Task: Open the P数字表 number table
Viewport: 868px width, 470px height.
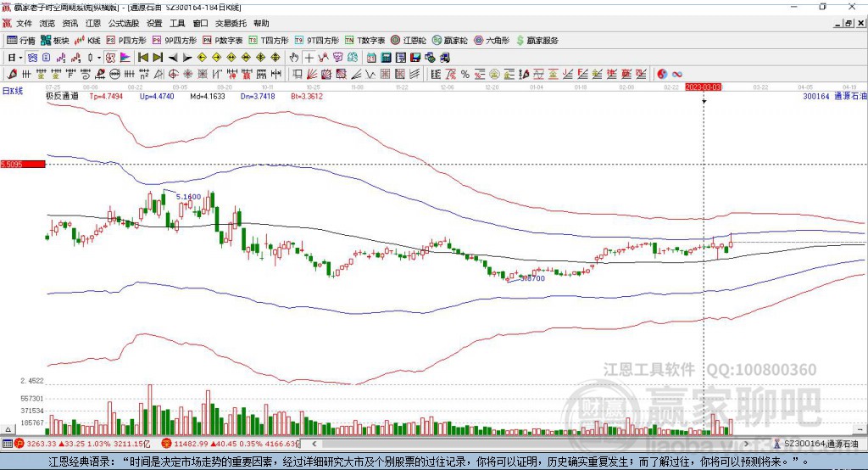Action: tap(223, 41)
